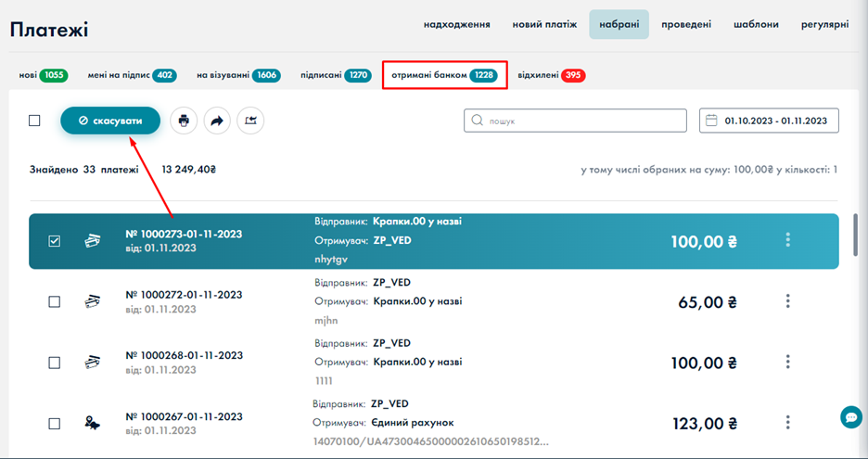Click the card icon of payment 1000273-01-11-2023
The height and width of the screenshot is (459, 868).
(93, 241)
